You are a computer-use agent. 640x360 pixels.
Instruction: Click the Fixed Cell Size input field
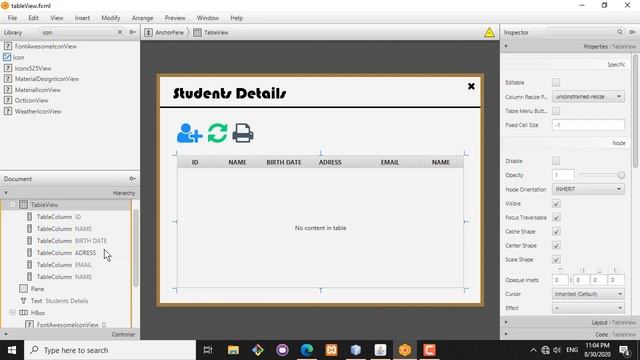[x=588, y=125]
